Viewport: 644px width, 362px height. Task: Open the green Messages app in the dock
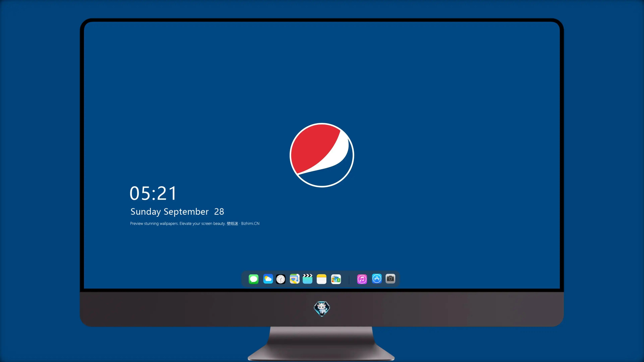[x=254, y=279]
